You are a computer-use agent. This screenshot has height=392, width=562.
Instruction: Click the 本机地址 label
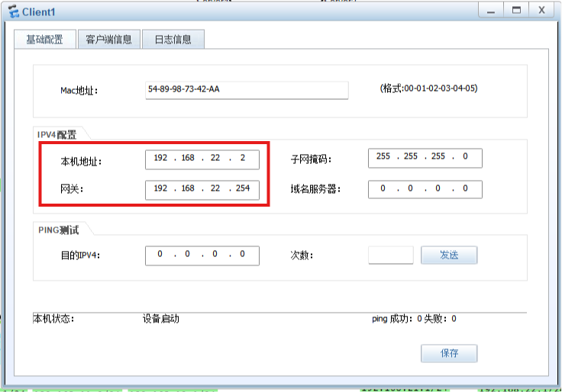pyautogui.click(x=81, y=162)
